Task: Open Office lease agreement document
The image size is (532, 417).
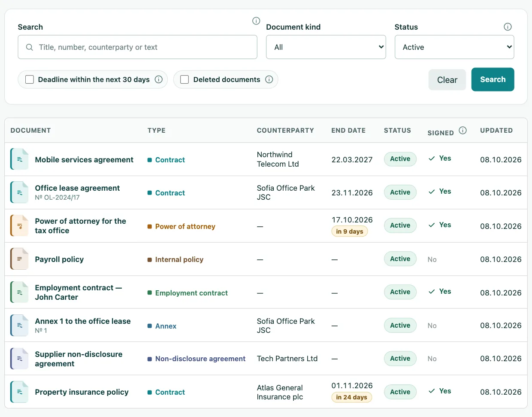Action: click(77, 188)
